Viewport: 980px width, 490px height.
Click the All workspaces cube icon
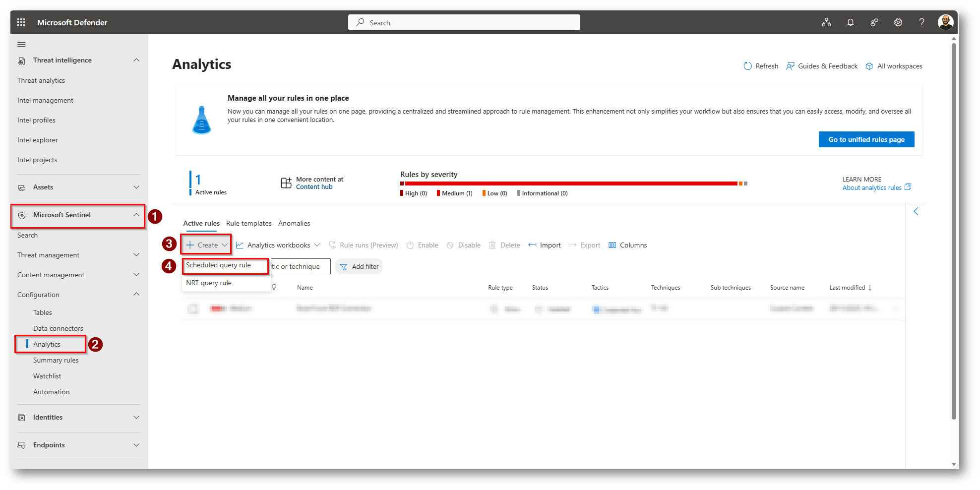coord(869,66)
